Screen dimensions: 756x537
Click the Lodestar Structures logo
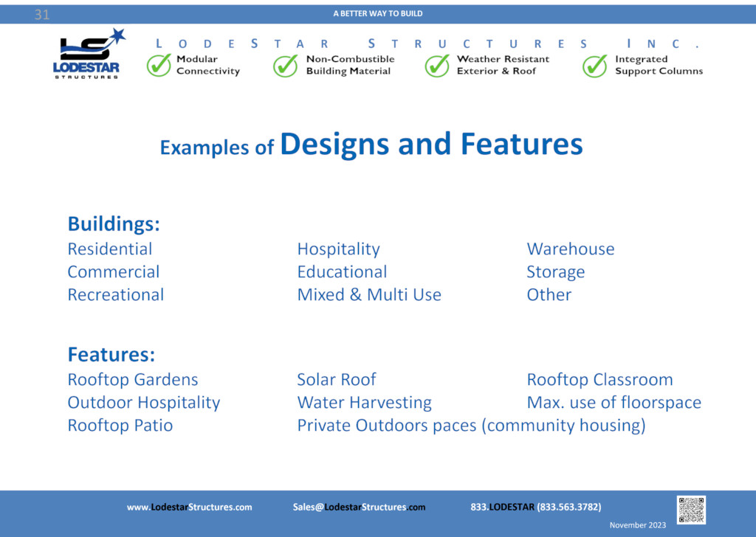(89, 53)
